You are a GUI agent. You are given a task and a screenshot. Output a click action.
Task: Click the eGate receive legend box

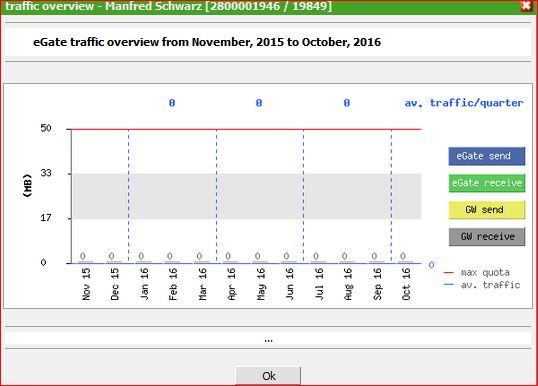[487, 183]
